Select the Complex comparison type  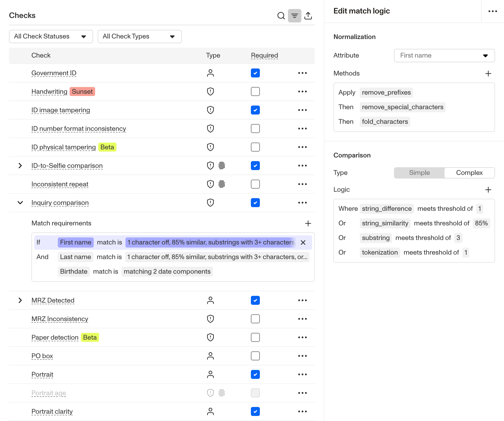(x=469, y=173)
